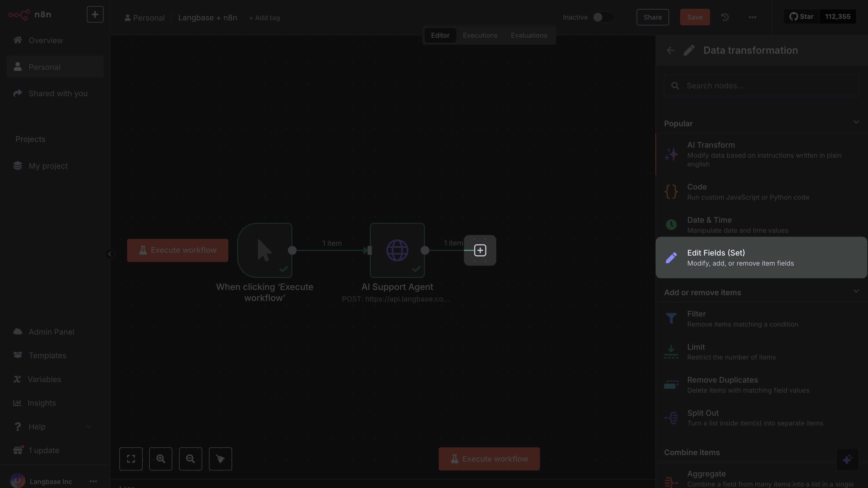The height and width of the screenshot is (488, 868).
Task: Select the Limit node
Action: pos(762,352)
